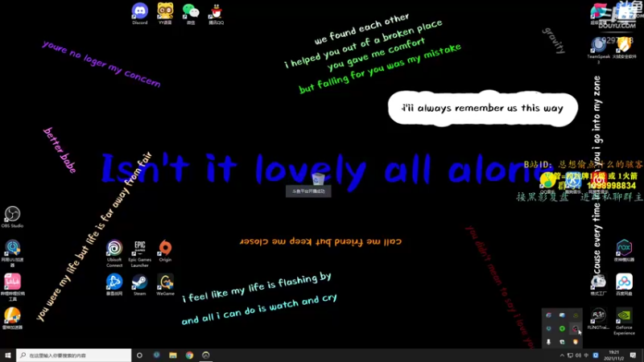Open the red NetEase Cloud Music icon
Screen dimensions: 644x362
(598, 183)
